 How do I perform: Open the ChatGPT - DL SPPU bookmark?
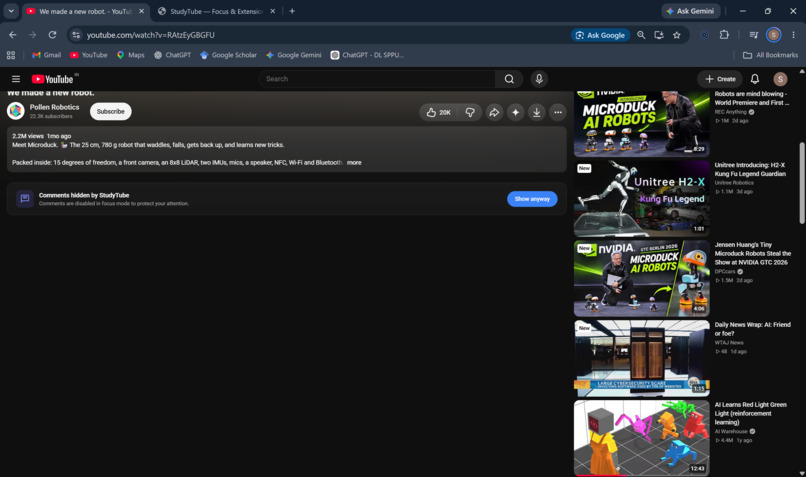[367, 55]
